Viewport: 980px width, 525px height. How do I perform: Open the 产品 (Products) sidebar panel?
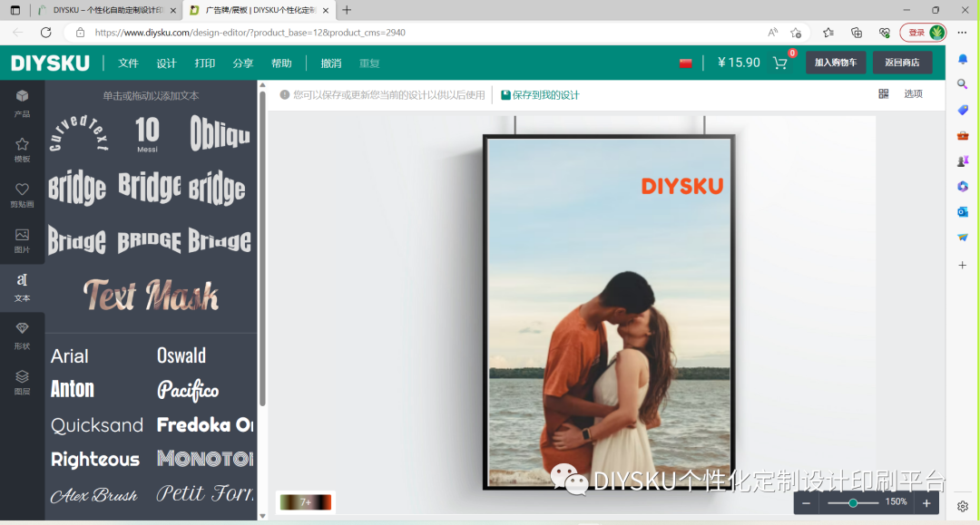coord(22,103)
